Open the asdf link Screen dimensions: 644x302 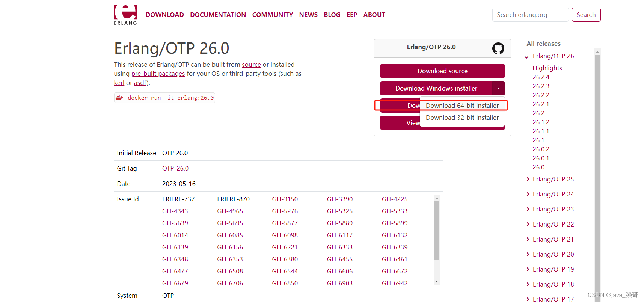[140, 83]
